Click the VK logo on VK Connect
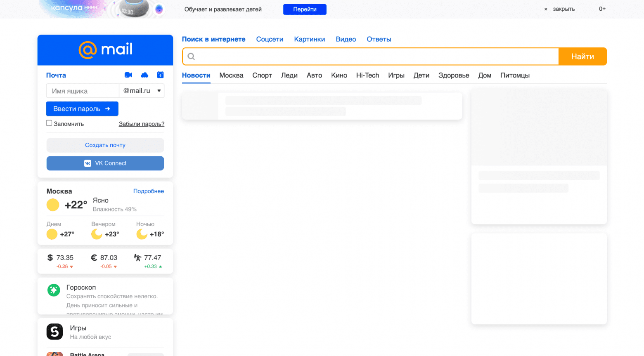Image resolution: width=644 pixels, height=356 pixels. 88,163
